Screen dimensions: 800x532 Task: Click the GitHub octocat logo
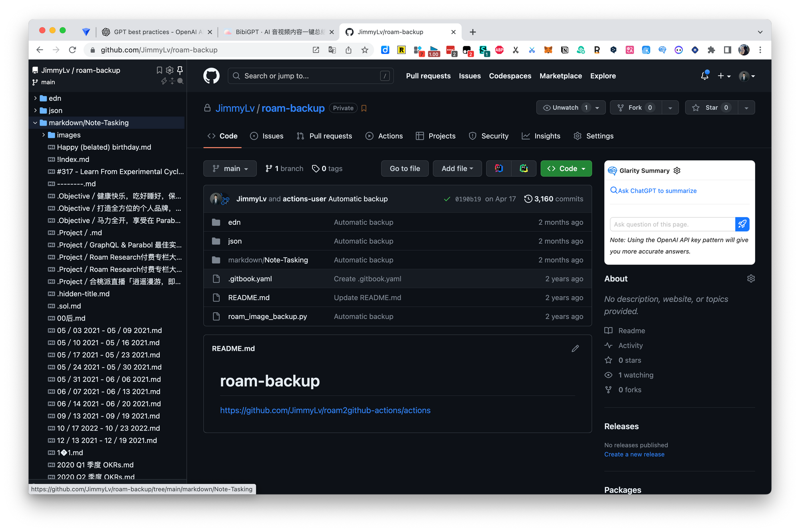[x=211, y=76]
